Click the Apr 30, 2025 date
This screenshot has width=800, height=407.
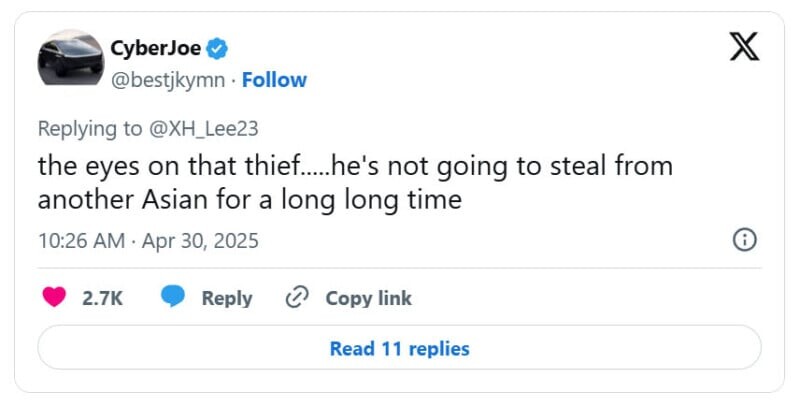pyautogui.click(x=201, y=240)
